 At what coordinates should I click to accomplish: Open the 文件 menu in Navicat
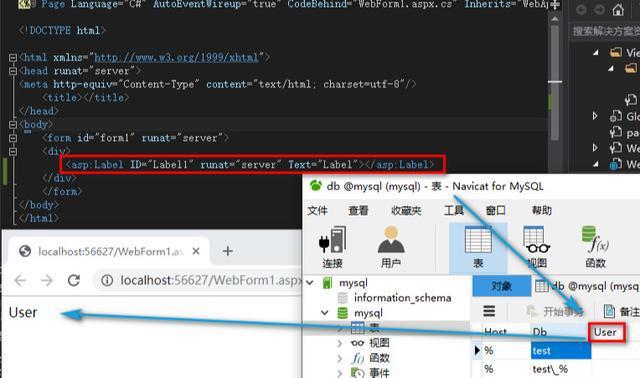(x=317, y=211)
